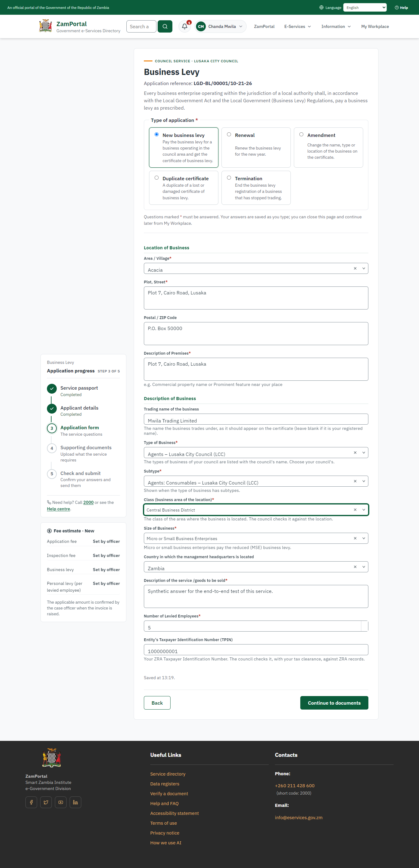419x868 pixels.
Task: Open the Information menu
Action: click(x=336, y=26)
